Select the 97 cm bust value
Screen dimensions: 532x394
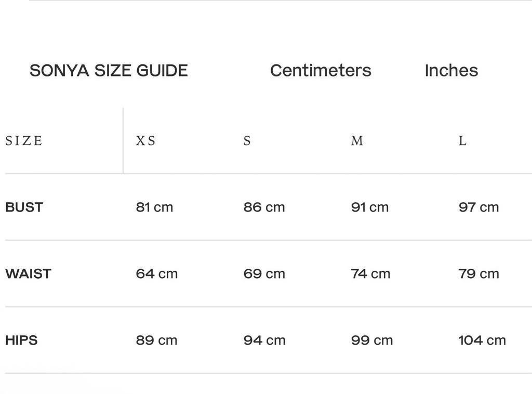478,207
